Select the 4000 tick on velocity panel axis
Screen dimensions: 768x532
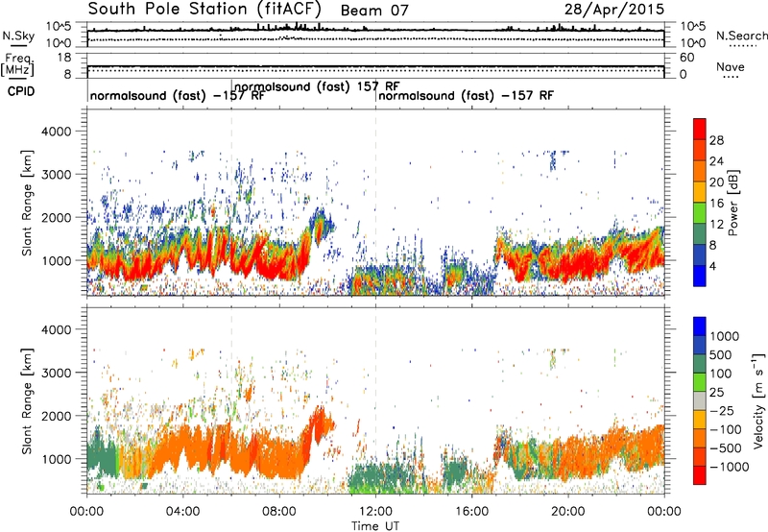click(56, 329)
